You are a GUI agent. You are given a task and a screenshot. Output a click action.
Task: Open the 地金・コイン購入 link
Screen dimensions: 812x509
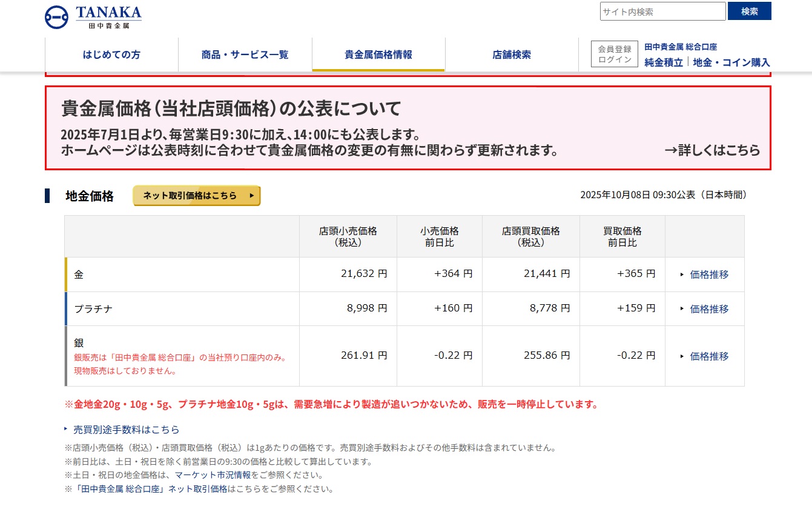[x=731, y=62]
